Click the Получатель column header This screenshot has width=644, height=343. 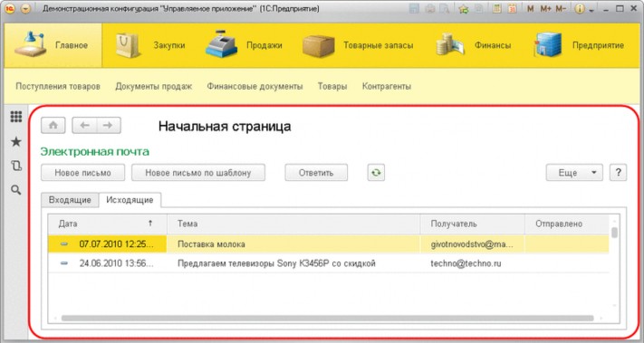472,224
